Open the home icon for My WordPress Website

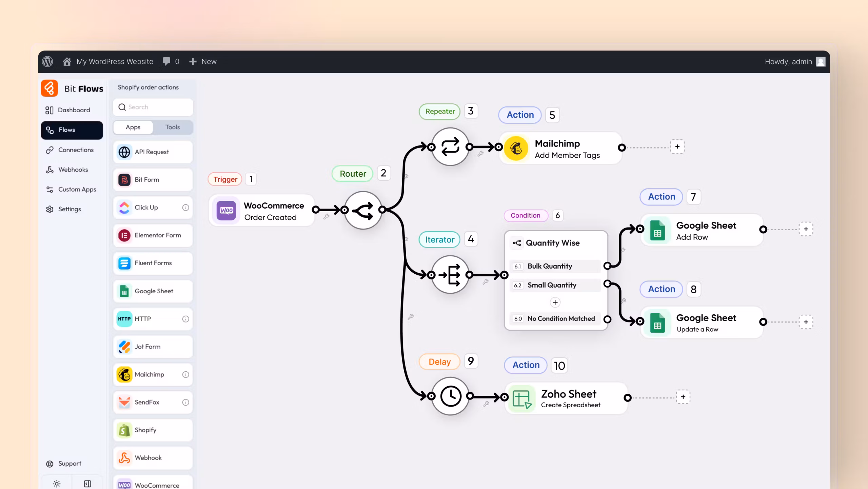(67, 61)
